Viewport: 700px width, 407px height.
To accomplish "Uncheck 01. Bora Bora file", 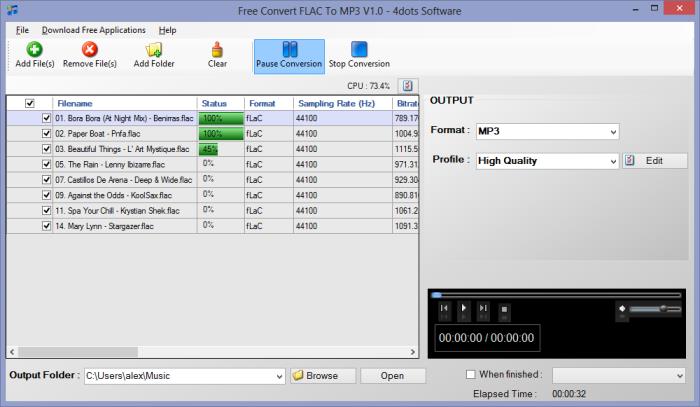I will coord(46,118).
